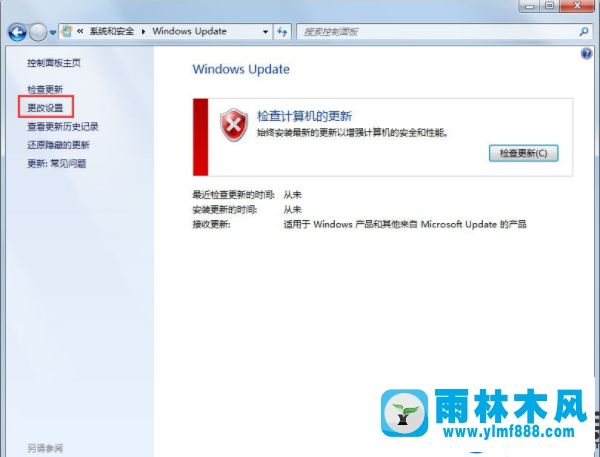Viewport: 600px width, 457px height.
Task: Click the 另请参阅 text in sidebar
Action: click(x=45, y=448)
